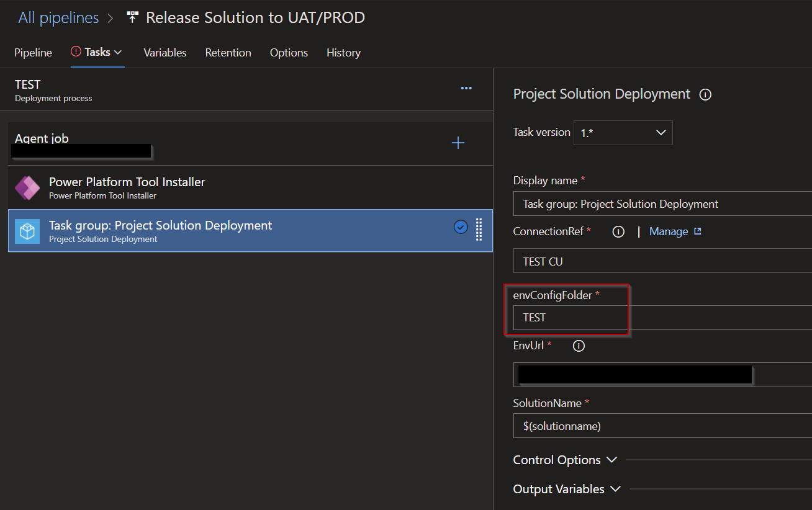Screen dimensions: 812x510
Task: Click the task group cube icon
Action: tap(27, 231)
